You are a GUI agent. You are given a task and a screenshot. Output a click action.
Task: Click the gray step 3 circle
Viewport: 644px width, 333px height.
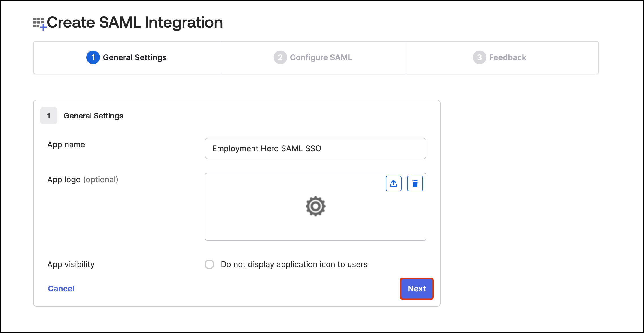point(479,57)
